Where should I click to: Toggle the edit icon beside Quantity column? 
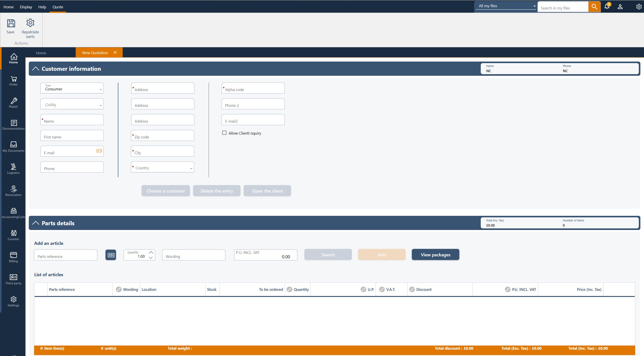(x=289, y=289)
